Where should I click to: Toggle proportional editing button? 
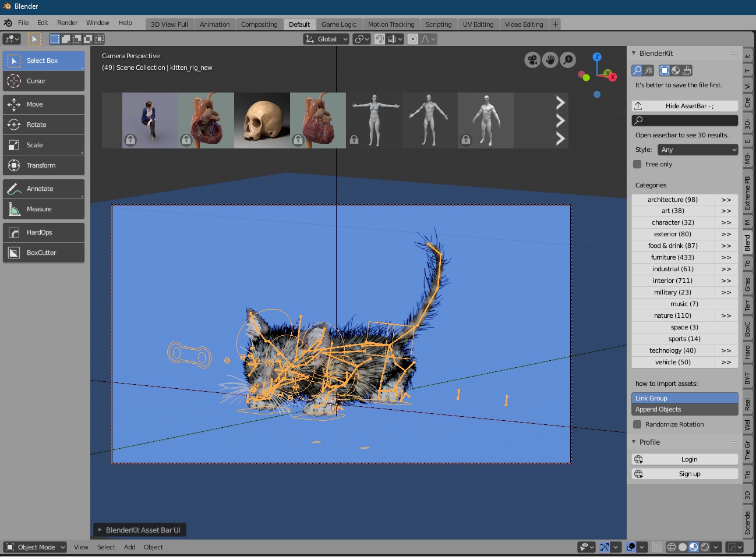coord(413,39)
